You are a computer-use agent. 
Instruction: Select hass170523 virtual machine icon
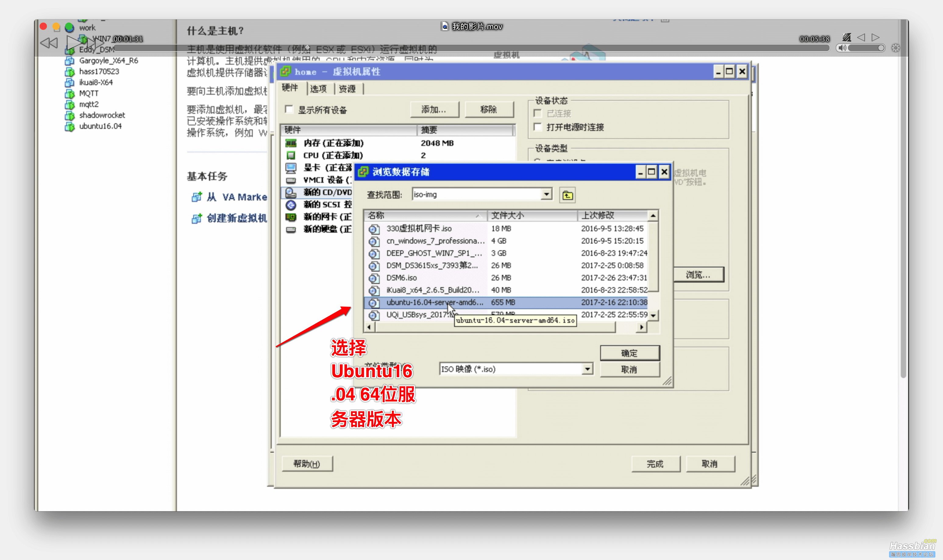point(70,72)
